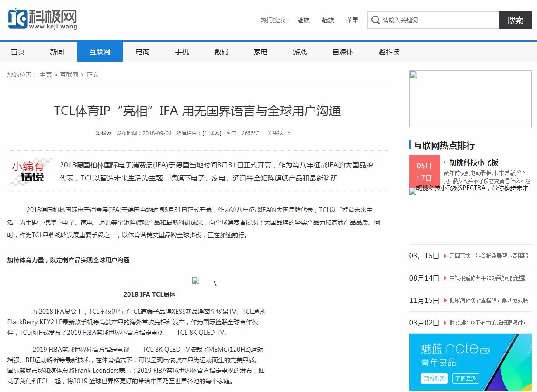Go to 主页 in the breadcrumb

[x=46, y=75]
